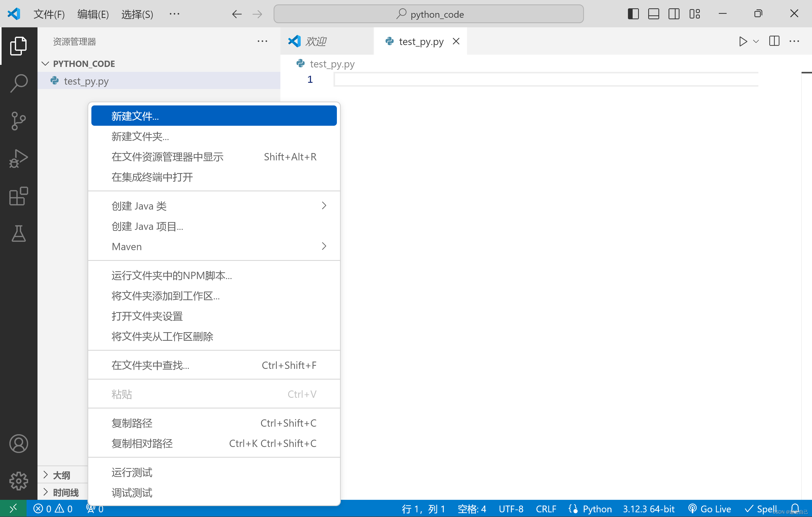Open the Extensions view
Screen dimensions: 812x517
pos(18,196)
